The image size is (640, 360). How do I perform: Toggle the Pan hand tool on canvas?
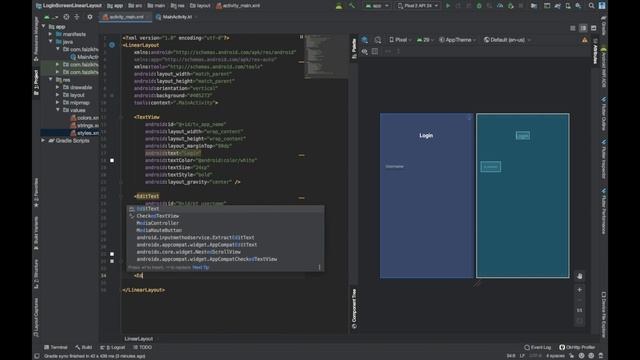pyautogui.click(x=579, y=276)
